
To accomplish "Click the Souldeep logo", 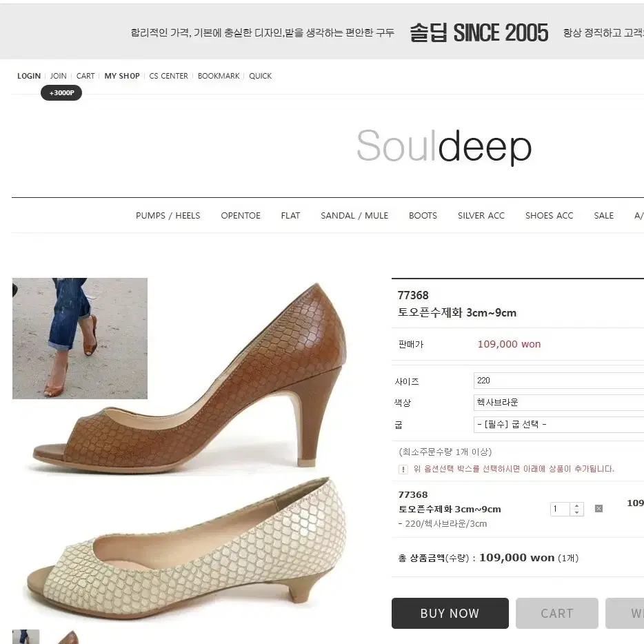I will coord(444,146).
